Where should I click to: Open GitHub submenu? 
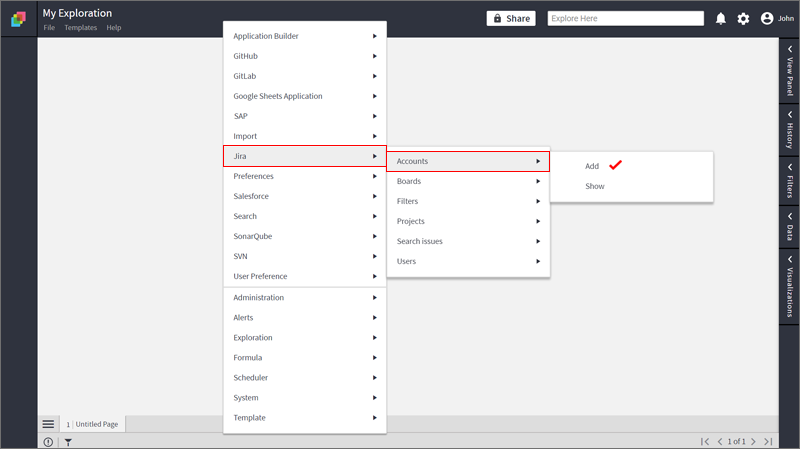(305, 56)
